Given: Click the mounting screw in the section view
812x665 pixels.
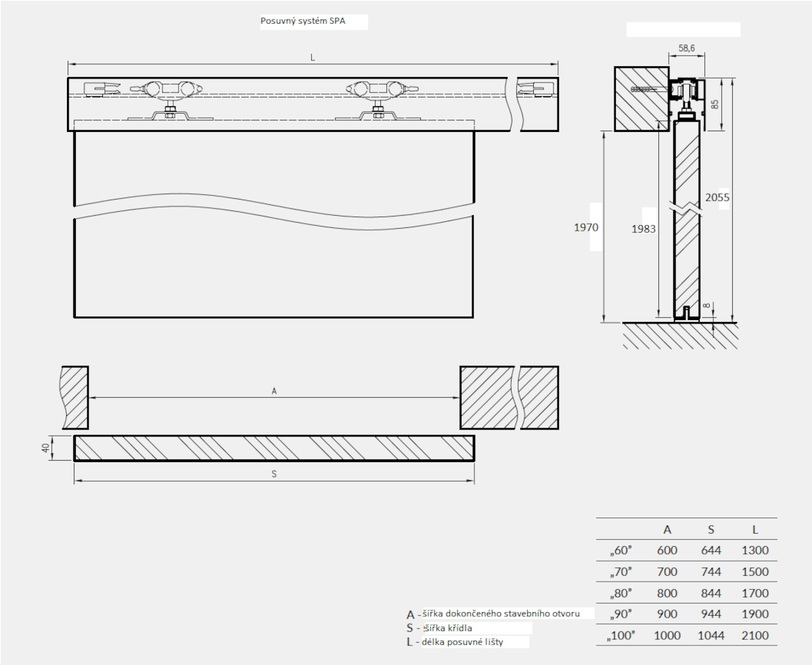Looking at the screenshot, I should pyautogui.click(x=648, y=90).
